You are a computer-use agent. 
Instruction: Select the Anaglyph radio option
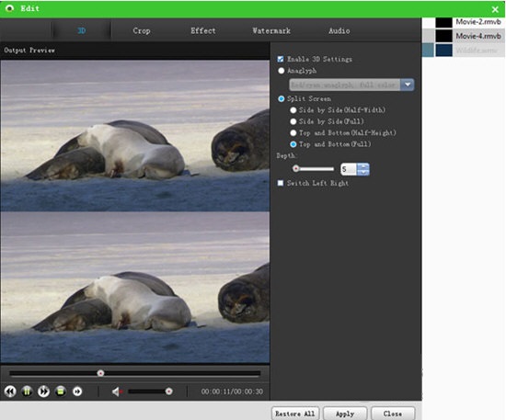(x=282, y=71)
